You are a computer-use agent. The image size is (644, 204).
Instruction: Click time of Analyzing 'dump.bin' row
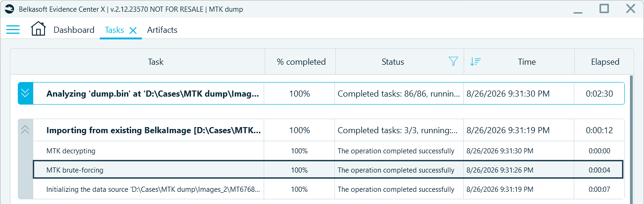point(508,93)
